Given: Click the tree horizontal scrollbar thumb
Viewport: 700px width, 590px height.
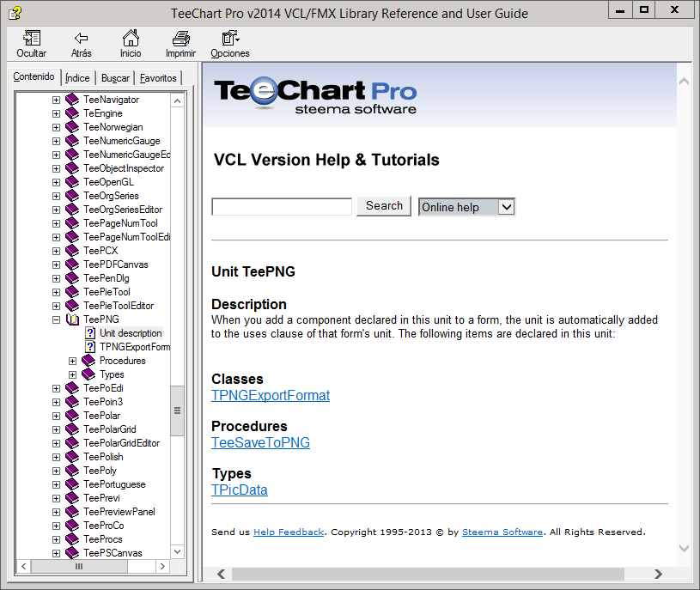Looking at the screenshot, I should [x=79, y=566].
